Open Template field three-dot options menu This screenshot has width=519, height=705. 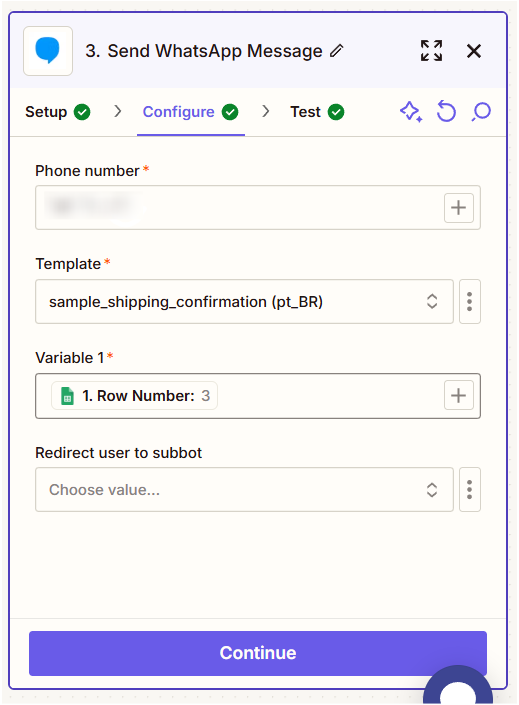[x=470, y=302]
